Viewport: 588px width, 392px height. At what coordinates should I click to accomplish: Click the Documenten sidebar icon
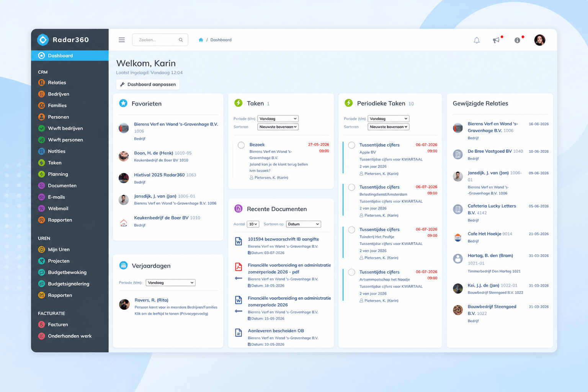pos(42,186)
